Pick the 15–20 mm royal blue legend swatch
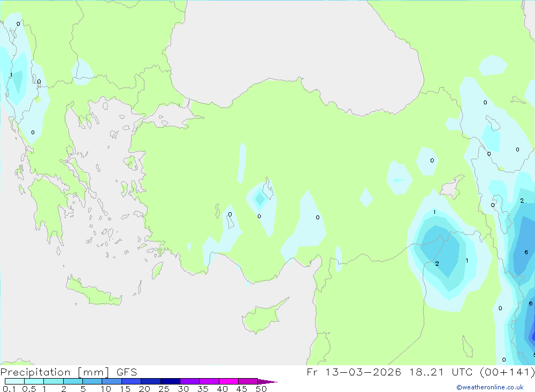Image resolution: width=535 pixels, height=392 pixels. (132, 381)
